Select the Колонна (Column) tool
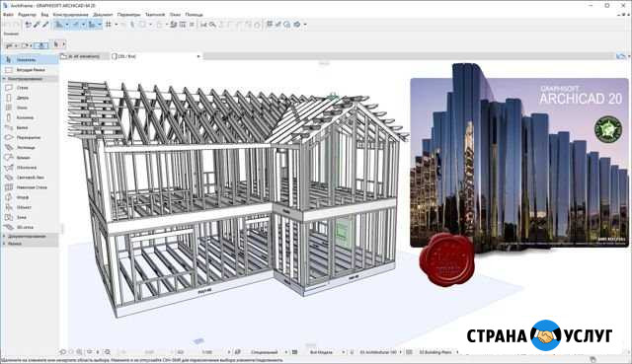Screen dimensions: 632x364 [x=30, y=117]
